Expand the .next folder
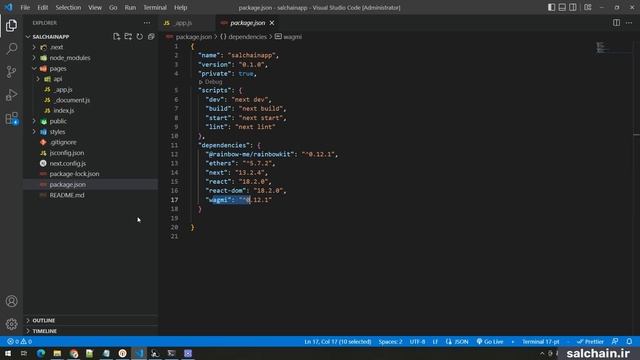The width and height of the screenshot is (640, 360). (x=34, y=47)
